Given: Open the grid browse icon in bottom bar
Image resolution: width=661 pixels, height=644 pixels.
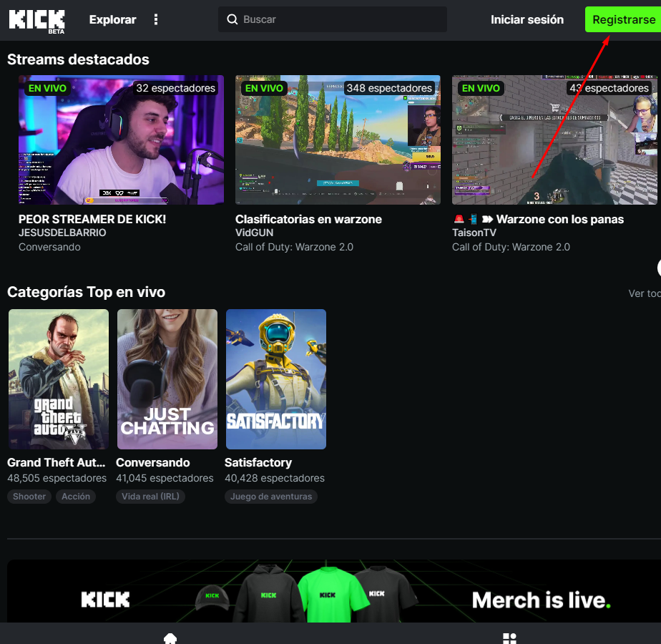Looking at the screenshot, I should (509, 638).
